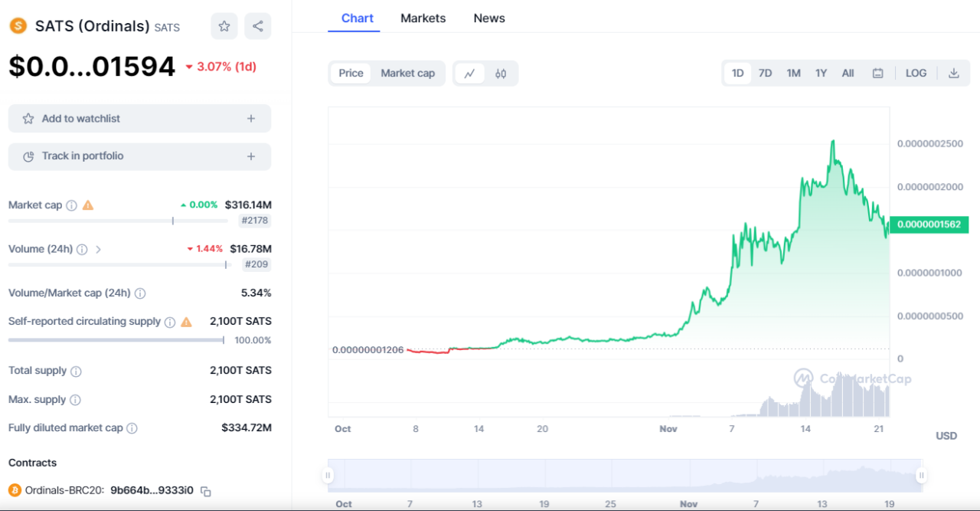Viewport: 980px width, 511px height.
Task: Click the bottom chart range slider
Action: point(624,475)
